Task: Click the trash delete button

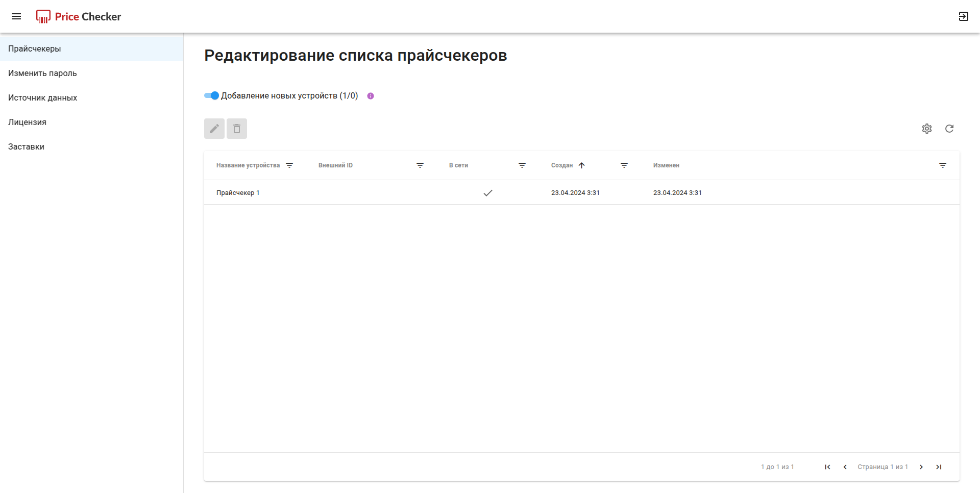Action: pyautogui.click(x=237, y=129)
